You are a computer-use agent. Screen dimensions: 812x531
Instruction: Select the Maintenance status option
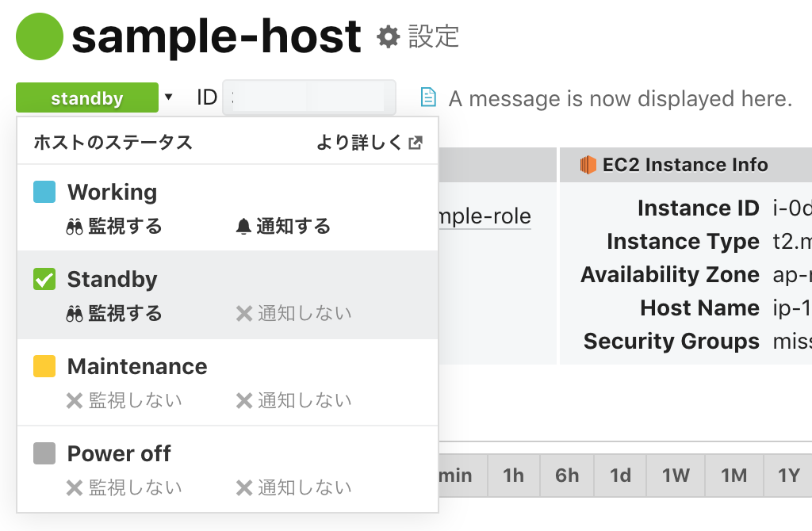tap(136, 366)
